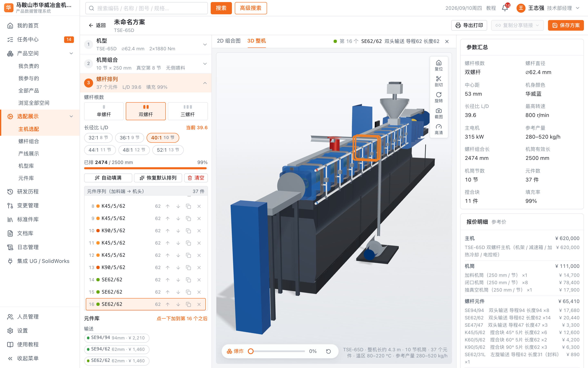Choose L/D ratio 32:1 8 节
This screenshot has width=588, height=368.
click(x=98, y=138)
